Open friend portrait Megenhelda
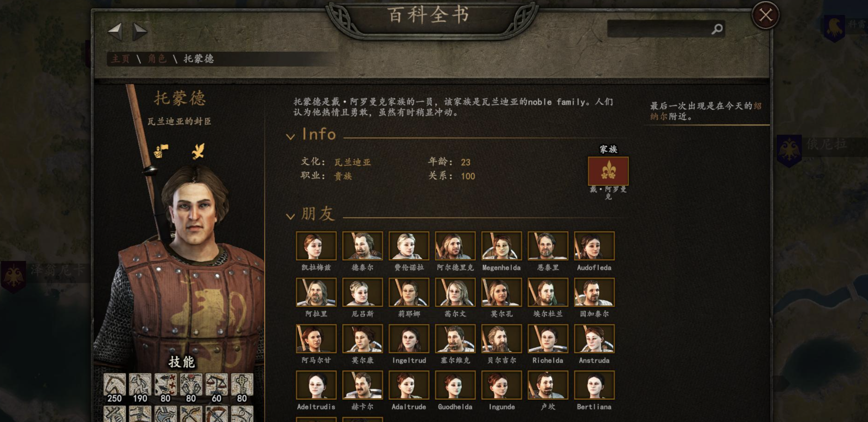Image resolution: width=868 pixels, height=422 pixels. 501,246
